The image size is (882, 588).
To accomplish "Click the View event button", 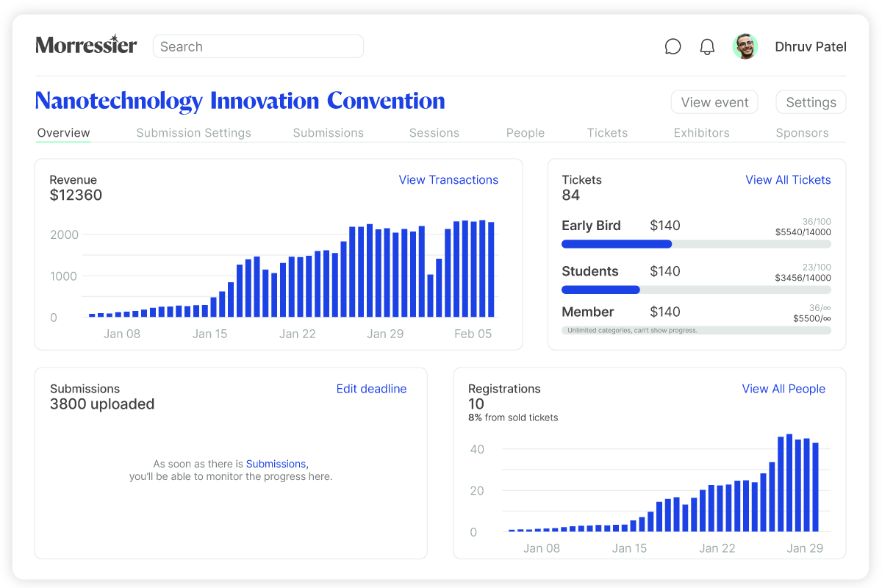I will coord(714,101).
